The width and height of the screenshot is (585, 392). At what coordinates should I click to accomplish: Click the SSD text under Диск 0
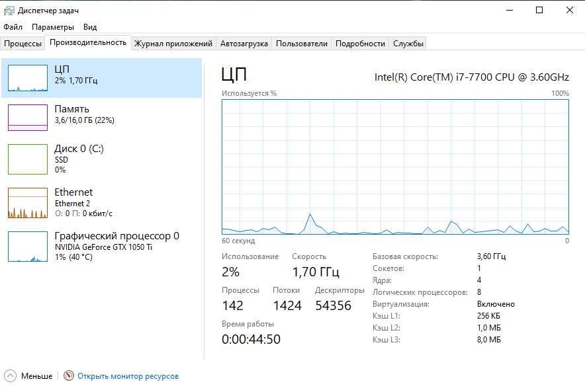61,160
